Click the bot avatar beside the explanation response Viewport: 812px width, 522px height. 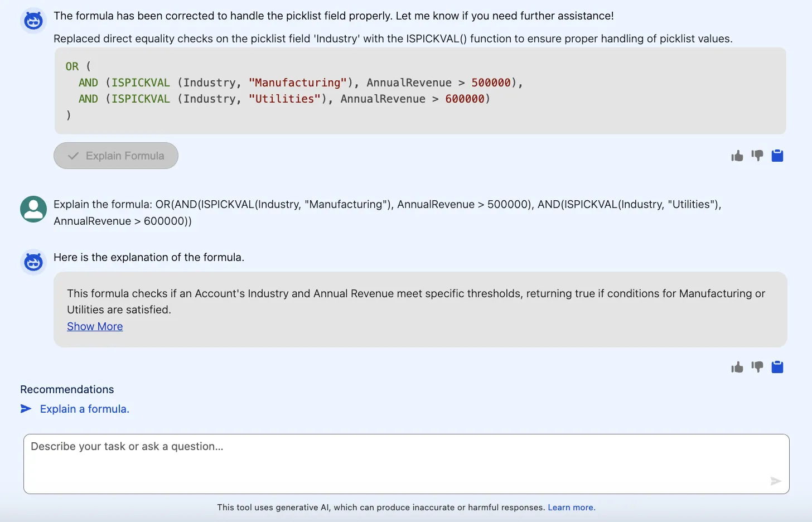click(33, 262)
